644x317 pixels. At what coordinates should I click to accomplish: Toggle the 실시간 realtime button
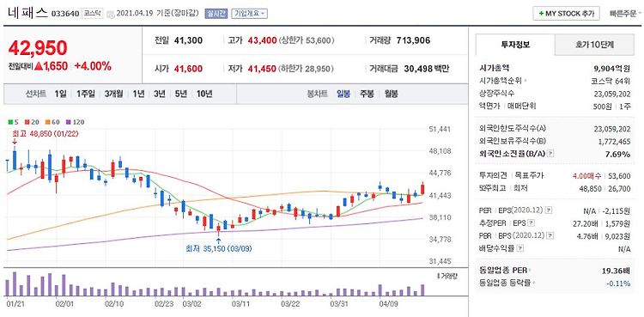[216, 13]
